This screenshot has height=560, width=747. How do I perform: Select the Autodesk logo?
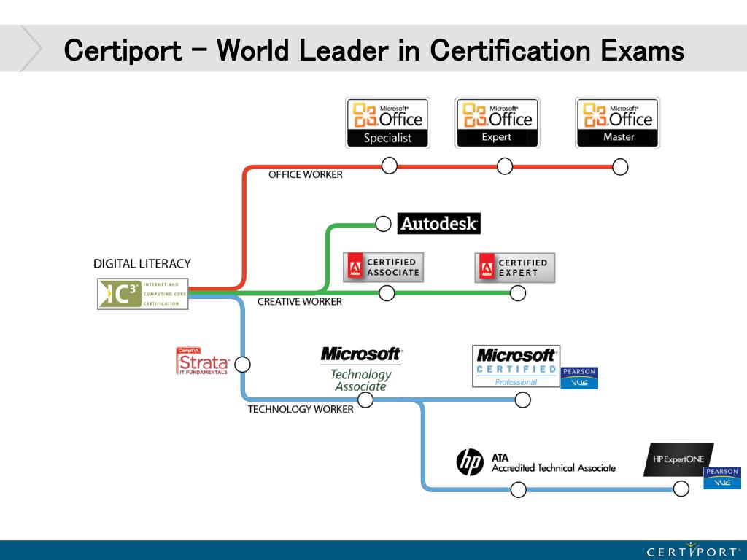(x=438, y=223)
